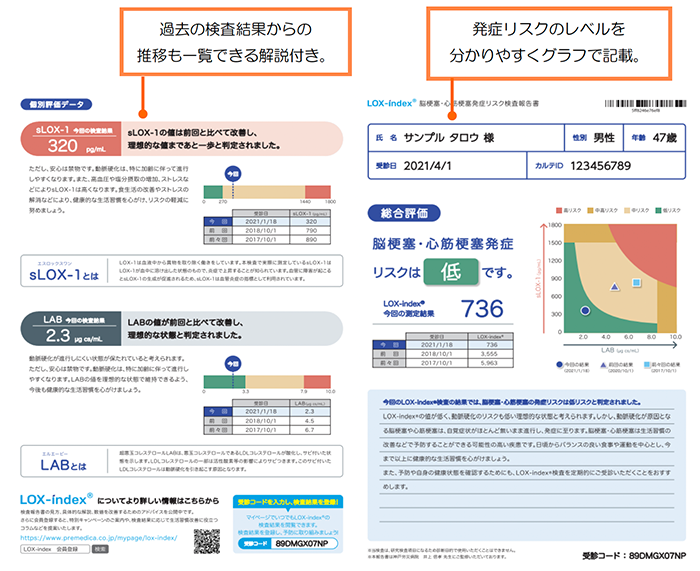
Task: Click the LOX-index result value 736
Action: [482, 308]
